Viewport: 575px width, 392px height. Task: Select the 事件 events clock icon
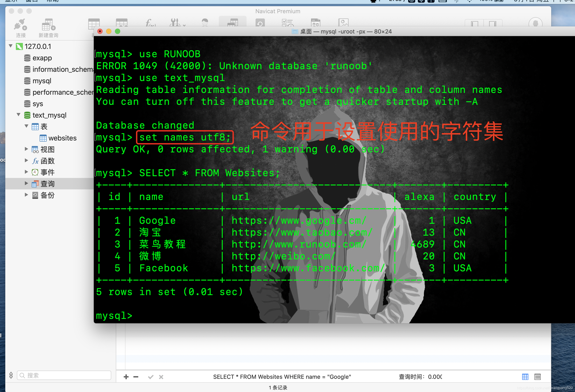tap(35, 172)
